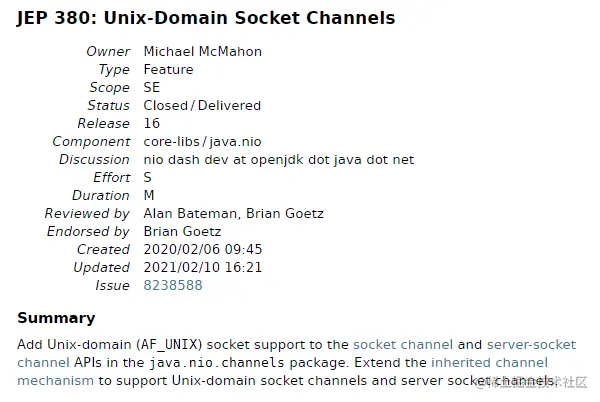
Task: Click the 'Duration' field label
Action: (101, 196)
